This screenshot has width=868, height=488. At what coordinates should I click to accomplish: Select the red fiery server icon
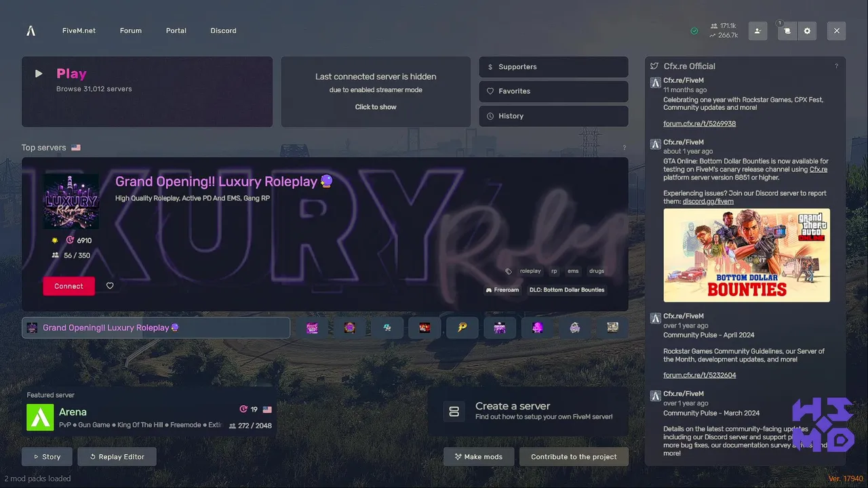pyautogui.click(x=425, y=327)
